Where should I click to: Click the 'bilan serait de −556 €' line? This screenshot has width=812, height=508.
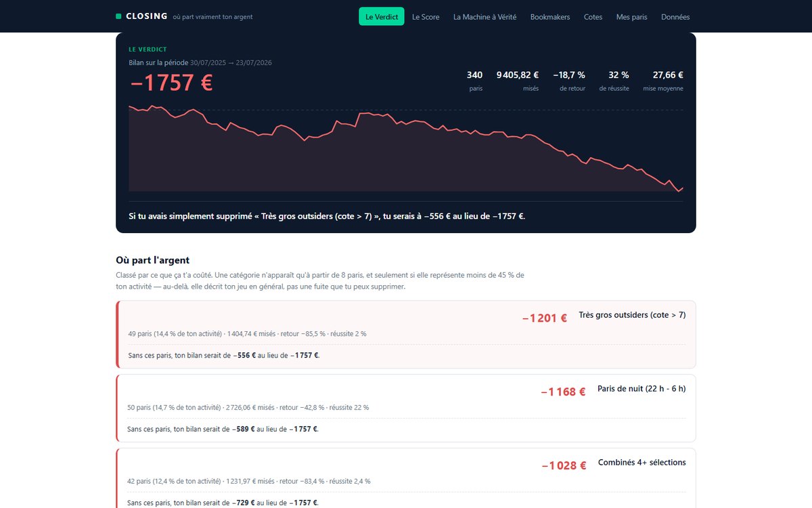[x=224, y=355]
